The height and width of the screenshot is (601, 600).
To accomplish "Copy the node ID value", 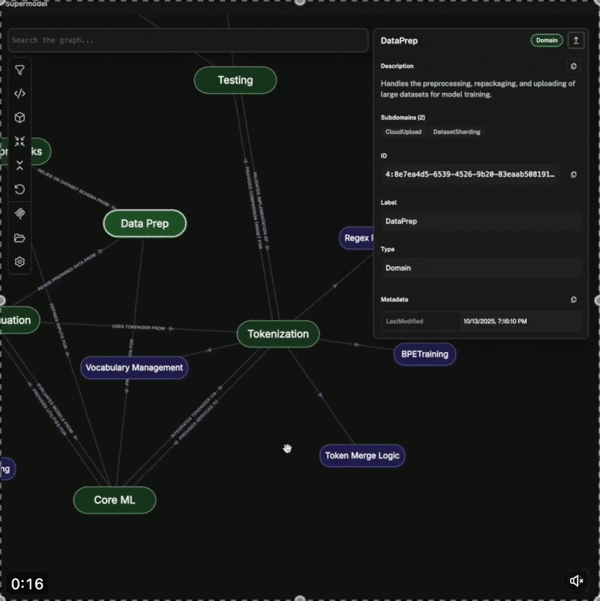I will (x=573, y=174).
